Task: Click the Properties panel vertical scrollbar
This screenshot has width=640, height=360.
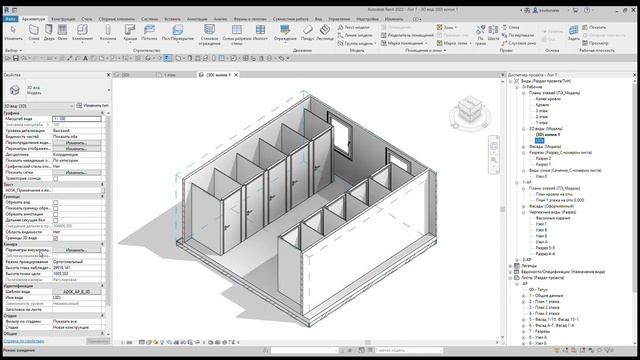Action: coord(108,212)
